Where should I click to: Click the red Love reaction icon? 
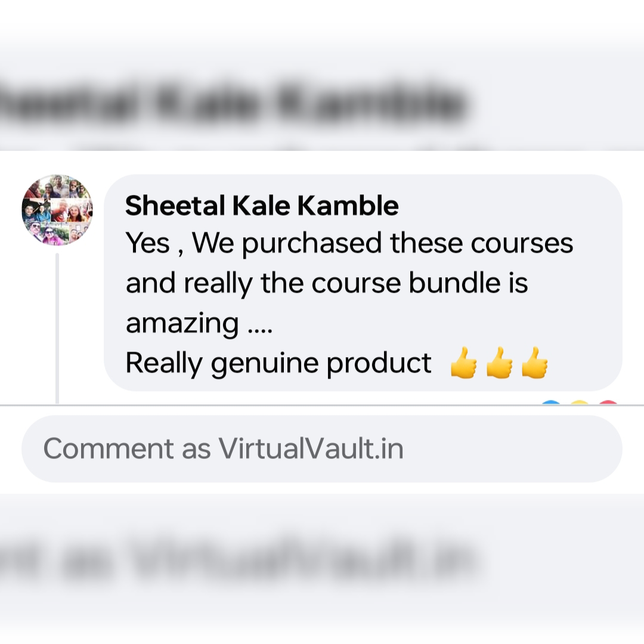point(608,402)
